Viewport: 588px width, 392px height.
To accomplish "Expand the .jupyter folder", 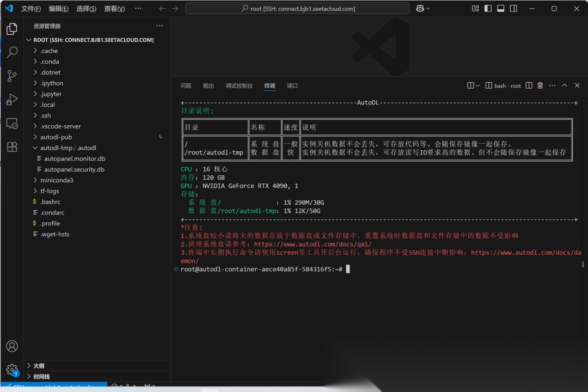I will [97, 94].
